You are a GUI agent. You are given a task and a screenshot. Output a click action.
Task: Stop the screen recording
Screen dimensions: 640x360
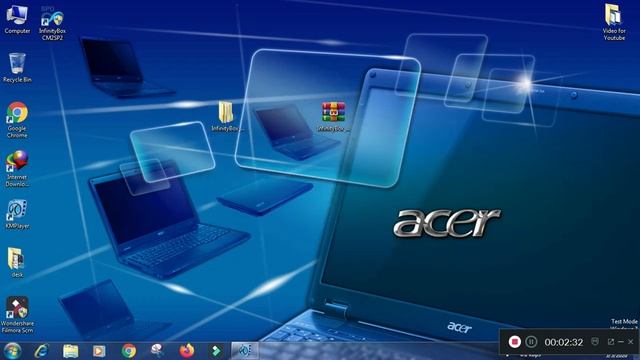[515, 342]
